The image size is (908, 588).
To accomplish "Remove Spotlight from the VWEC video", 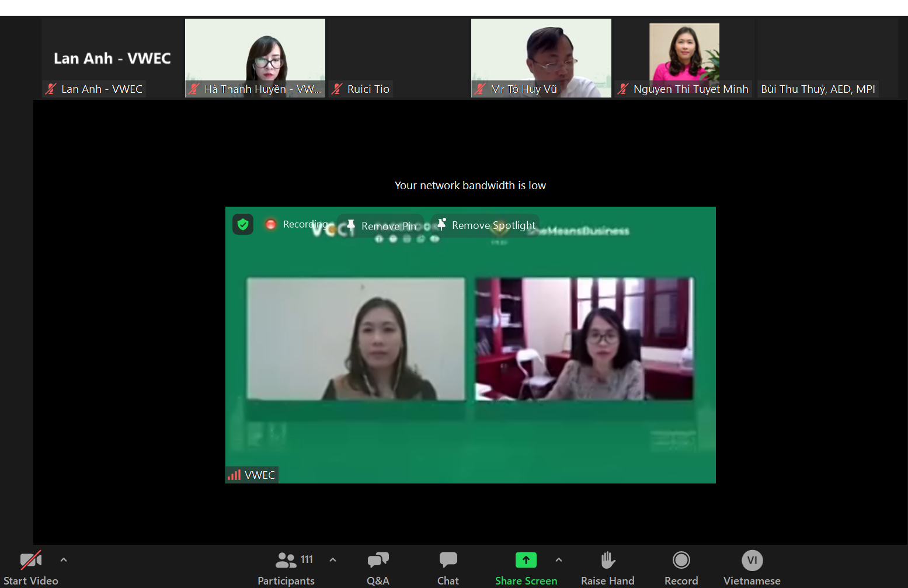I will coord(486,225).
